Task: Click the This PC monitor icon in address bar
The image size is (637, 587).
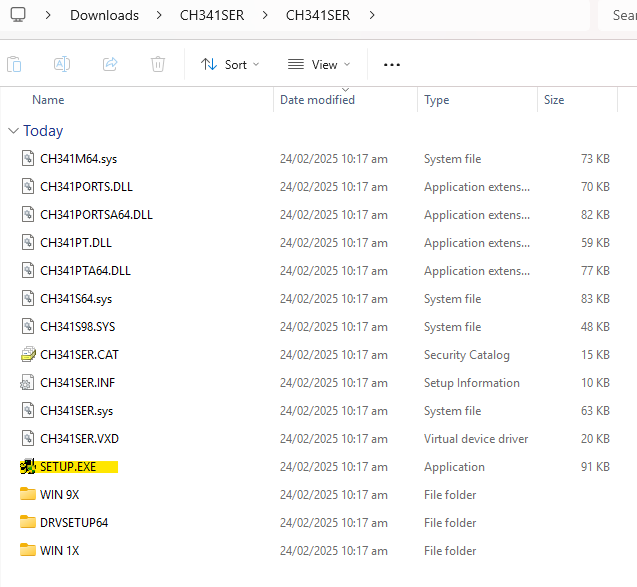Action: tap(18, 15)
